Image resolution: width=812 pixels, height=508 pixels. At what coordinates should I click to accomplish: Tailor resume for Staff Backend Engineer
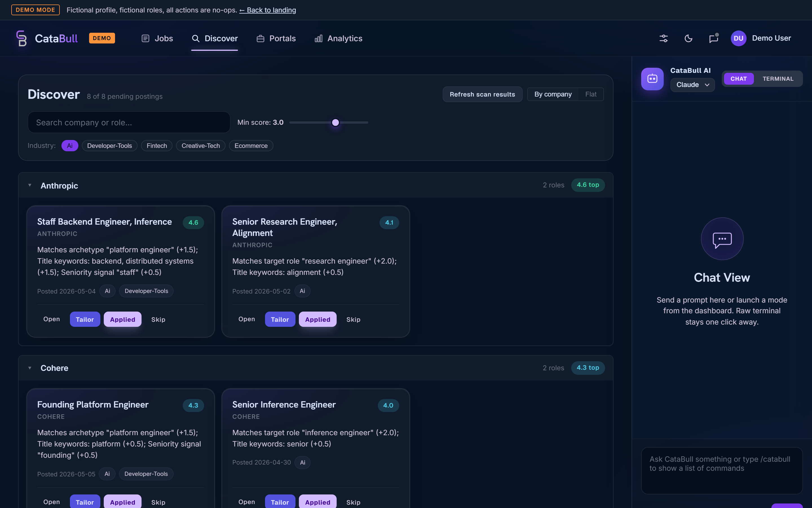(85, 319)
